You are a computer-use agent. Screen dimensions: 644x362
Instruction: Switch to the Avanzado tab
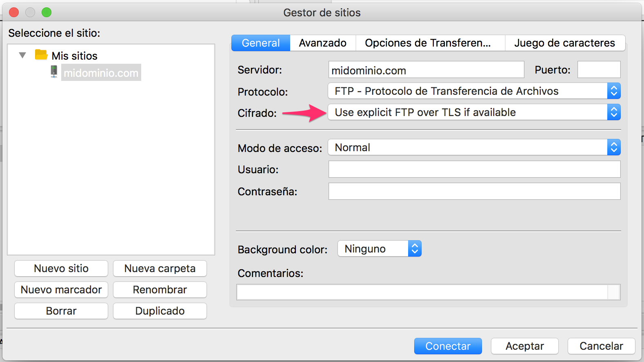[322, 43]
